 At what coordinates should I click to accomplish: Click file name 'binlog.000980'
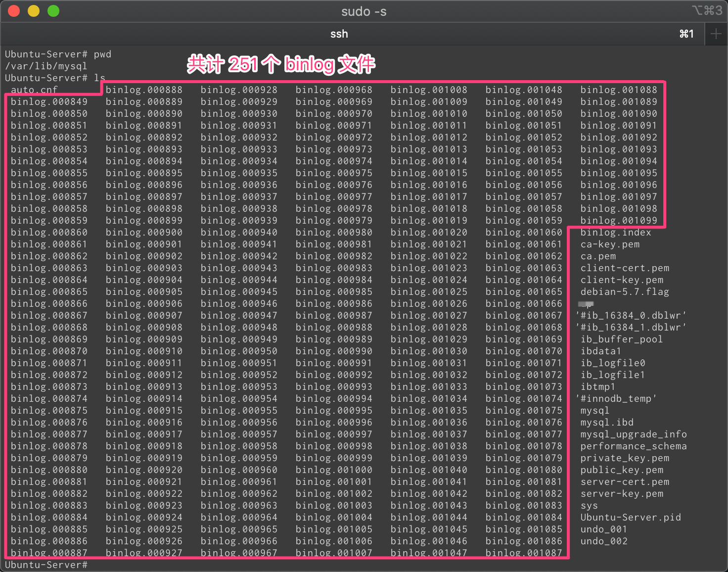[334, 233]
